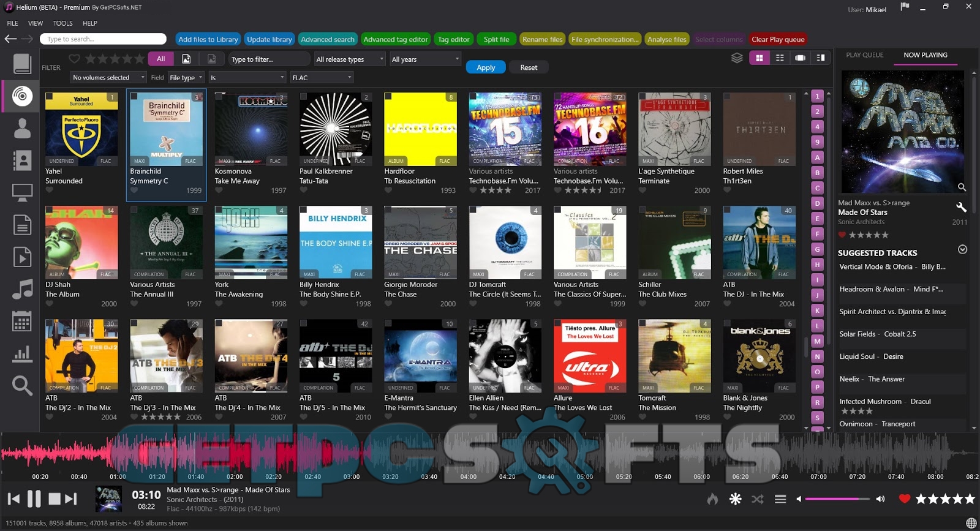Image resolution: width=980 pixels, height=531 pixels.
Task: Toggle favourite heart in filter bar
Action: click(x=74, y=59)
